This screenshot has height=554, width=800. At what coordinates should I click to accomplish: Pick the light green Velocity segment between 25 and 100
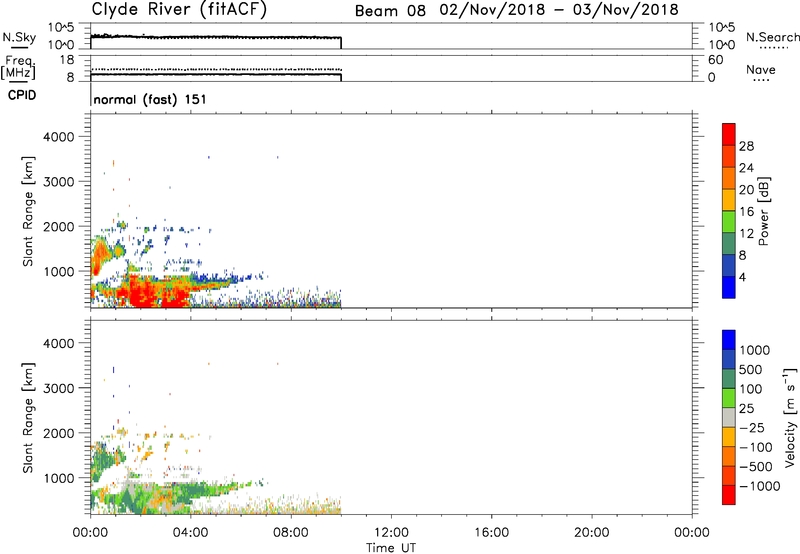point(729,398)
